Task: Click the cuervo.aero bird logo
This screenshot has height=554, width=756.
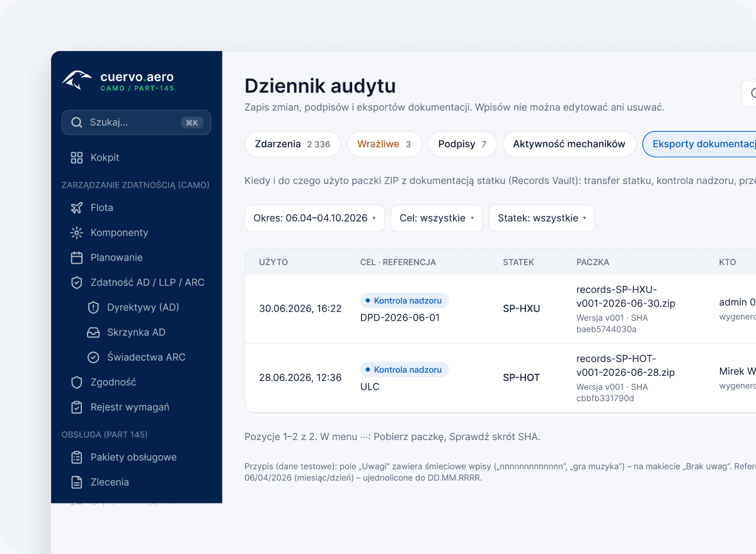Action: click(76, 80)
